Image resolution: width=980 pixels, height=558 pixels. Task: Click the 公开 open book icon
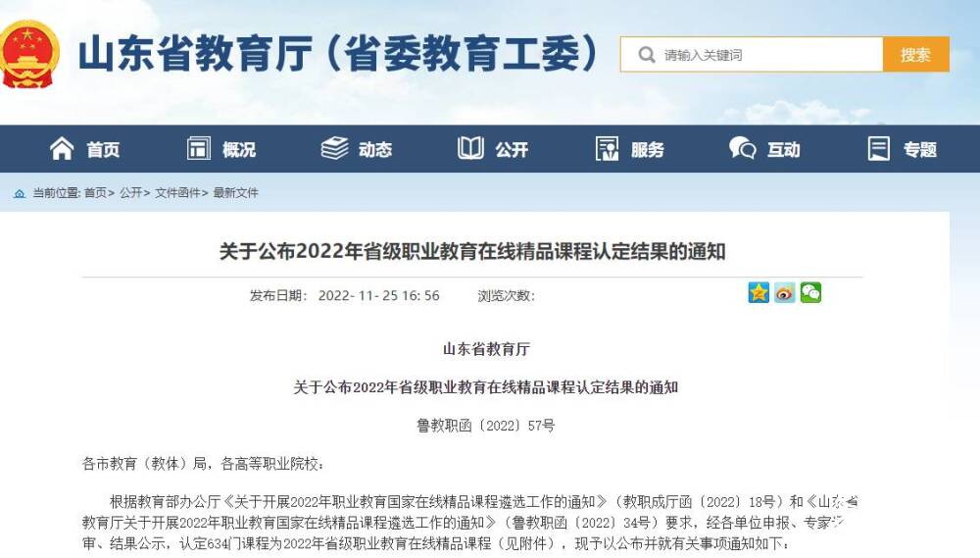pos(470,149)
